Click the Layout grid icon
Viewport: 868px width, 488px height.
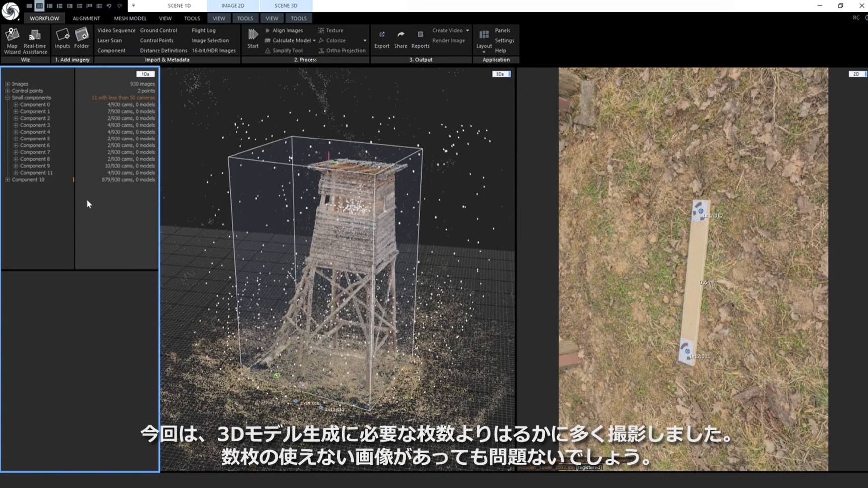tap(484, 34)
